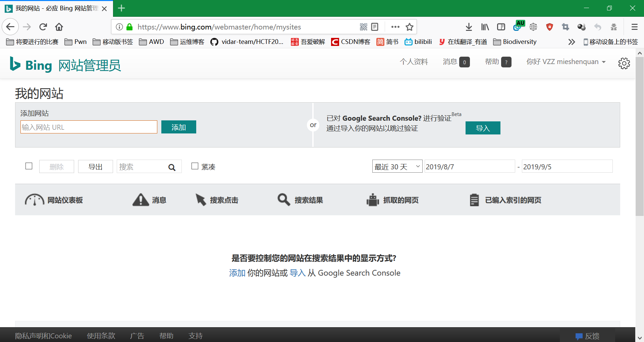Open the 将要进行的比赛 bookmark folder
Screen dimensions: 644x342
[32, 42]
